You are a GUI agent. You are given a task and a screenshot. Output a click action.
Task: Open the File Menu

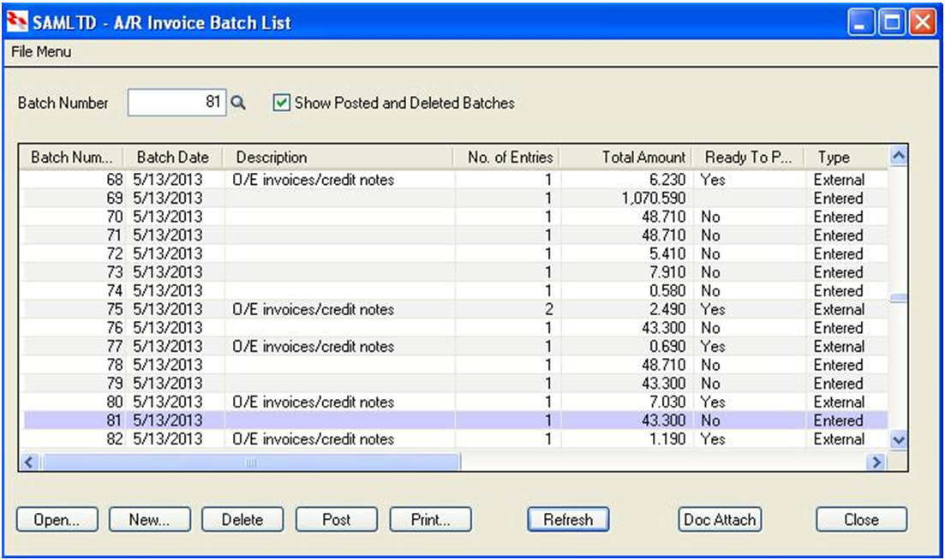click(41, 51)
